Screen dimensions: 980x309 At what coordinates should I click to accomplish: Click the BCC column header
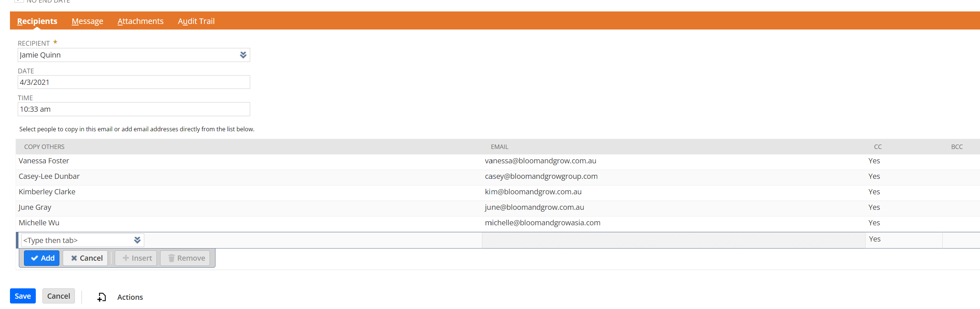956,147
